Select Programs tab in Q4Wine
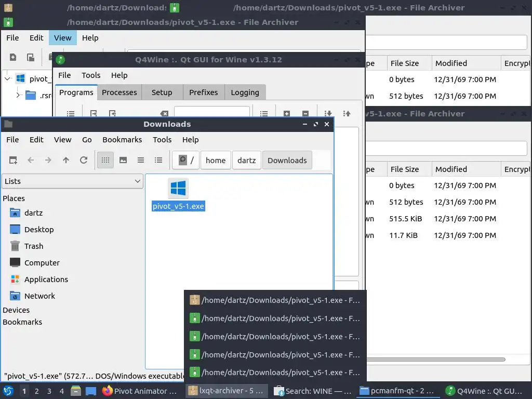This screenshot has height=399, width=532. (76, 92)
